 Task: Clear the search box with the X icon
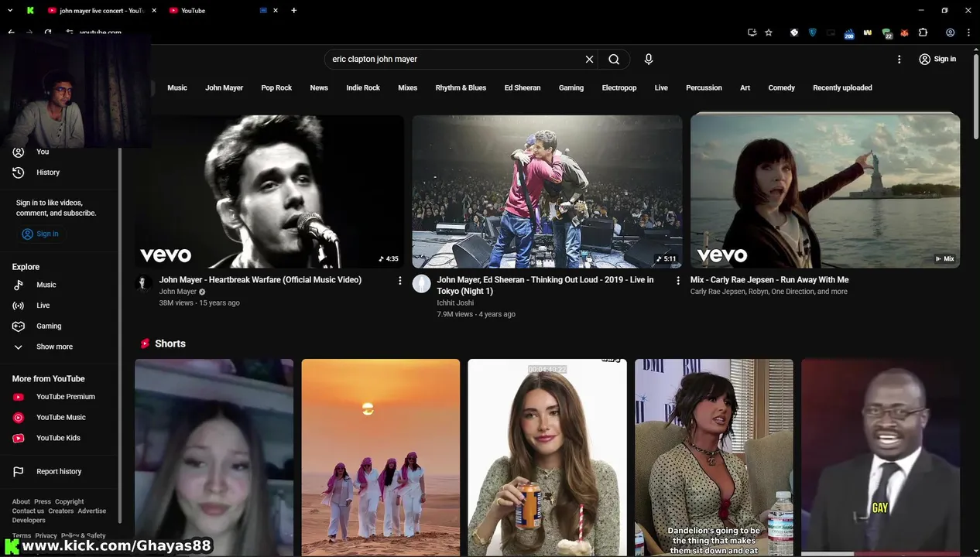click(x=589, y=59)
